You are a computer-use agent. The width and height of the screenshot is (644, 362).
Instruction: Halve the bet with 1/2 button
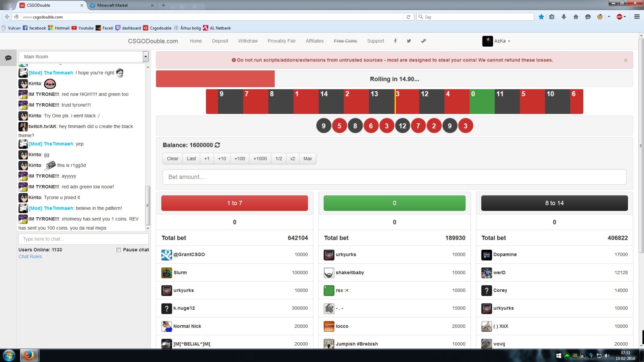[279, 158]
